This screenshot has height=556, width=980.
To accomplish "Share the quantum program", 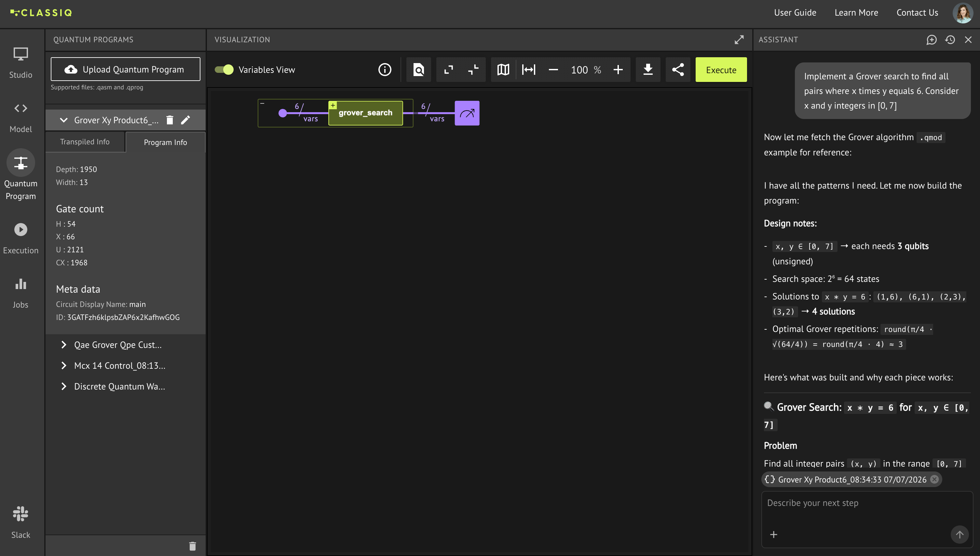I will tap(678, 70).
